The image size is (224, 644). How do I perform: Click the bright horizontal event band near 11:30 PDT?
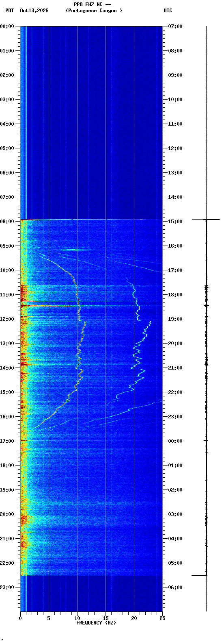point(91,305)
